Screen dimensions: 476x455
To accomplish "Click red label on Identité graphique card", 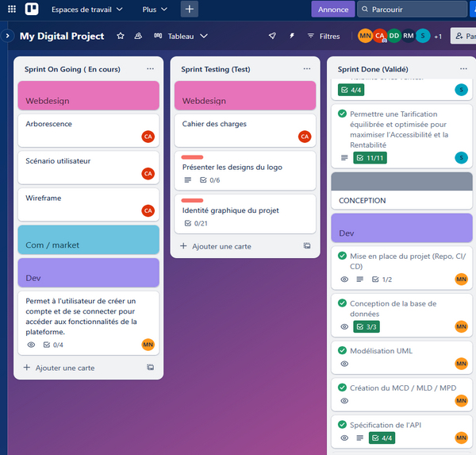I will pos(192,200).
